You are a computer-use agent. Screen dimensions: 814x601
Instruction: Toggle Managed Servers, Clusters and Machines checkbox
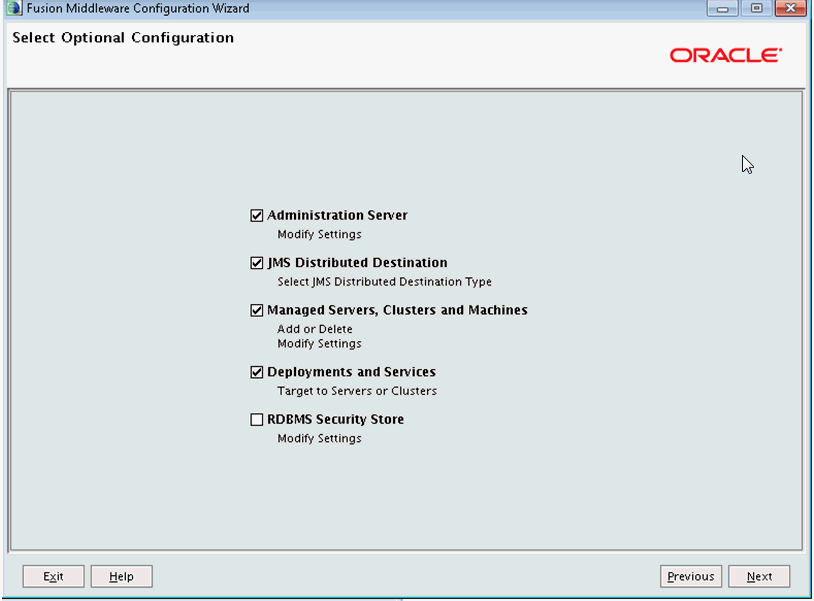[x=256, y=310]
